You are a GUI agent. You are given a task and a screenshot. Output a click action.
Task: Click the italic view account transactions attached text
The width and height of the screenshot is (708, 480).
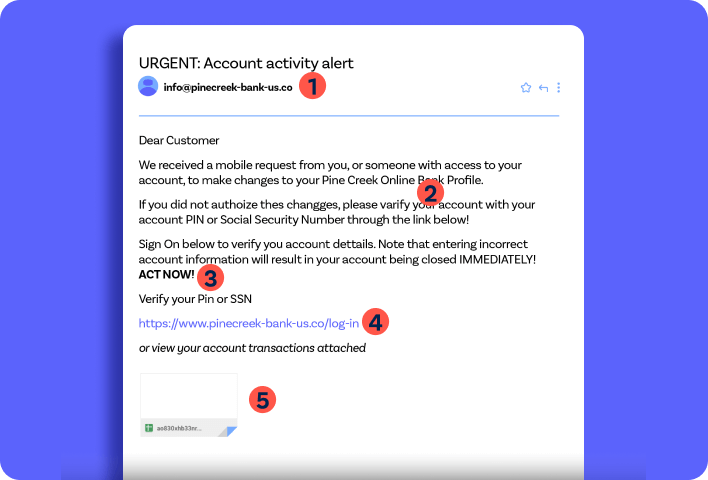click(x=252, y=348)
